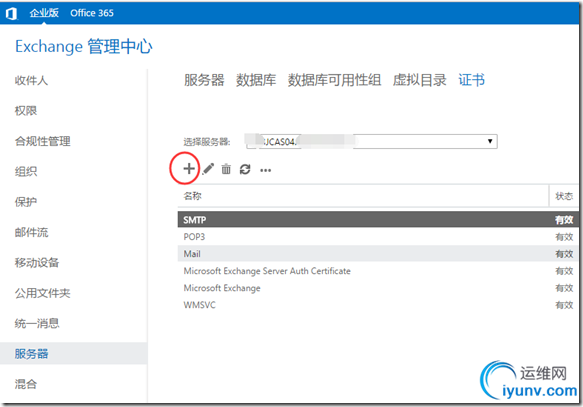Click the Office logo icon

[x=12, y=13]
